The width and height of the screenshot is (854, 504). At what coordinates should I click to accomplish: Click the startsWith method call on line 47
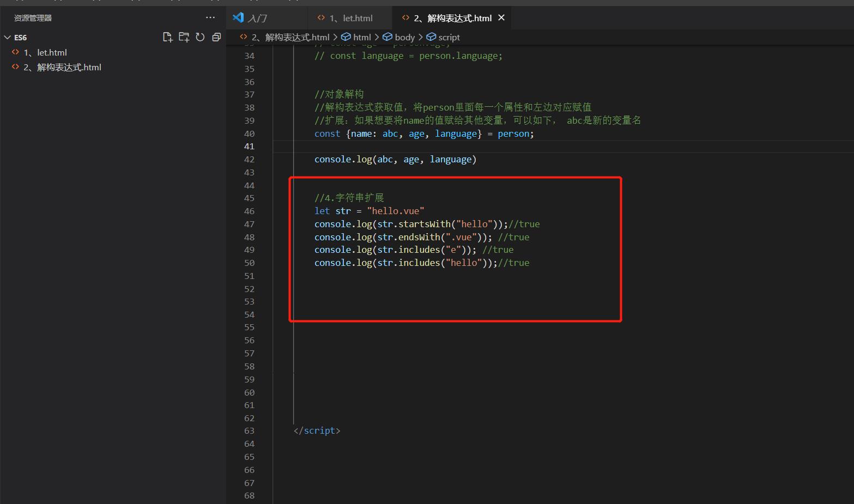(x=425, y=224)
